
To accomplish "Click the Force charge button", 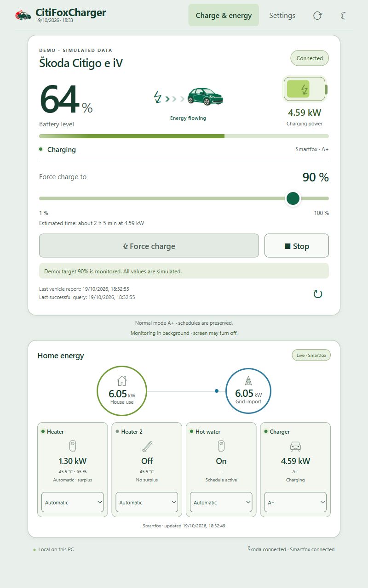I will (x=149, y=246).
